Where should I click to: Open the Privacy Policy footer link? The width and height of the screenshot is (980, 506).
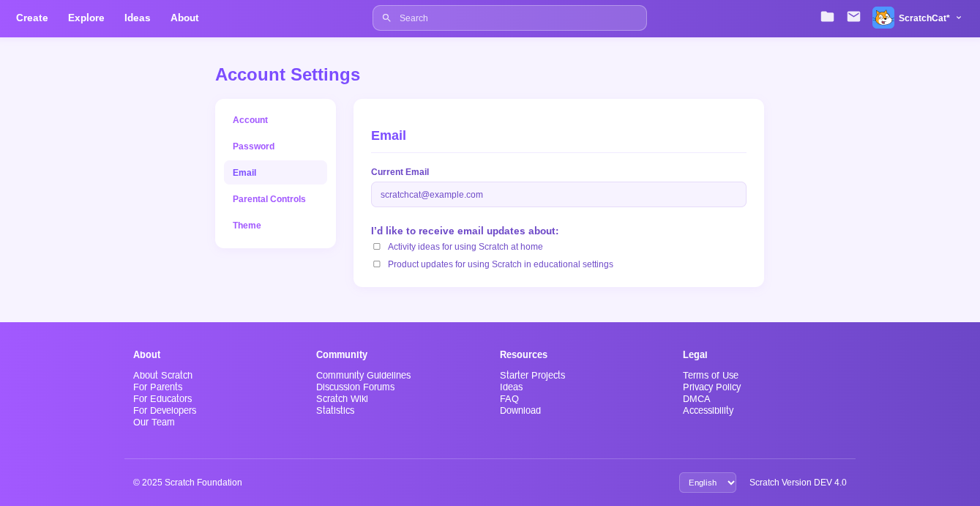coord(711,387)
